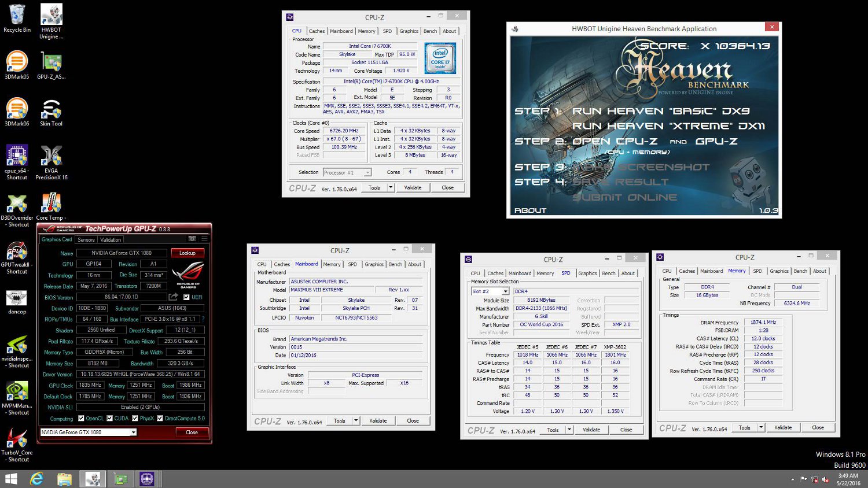
Task: Expand the Tools dropdown arrow in the Memory window
Action: pos(761,427)
